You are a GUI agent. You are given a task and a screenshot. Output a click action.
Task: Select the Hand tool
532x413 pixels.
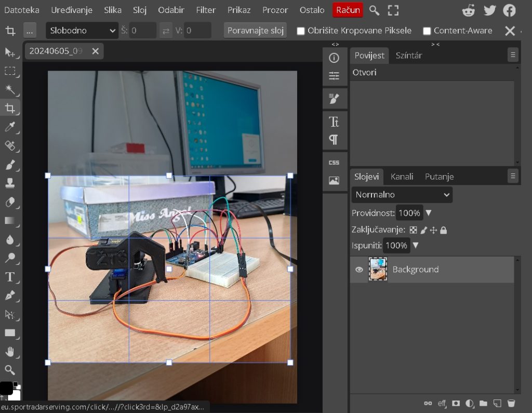[10, 352]
